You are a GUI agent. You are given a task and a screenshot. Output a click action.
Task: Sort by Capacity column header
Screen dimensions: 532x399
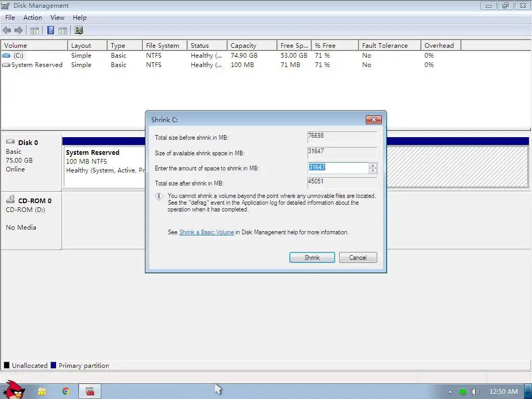pyautogui.click(x=252, y=46)
